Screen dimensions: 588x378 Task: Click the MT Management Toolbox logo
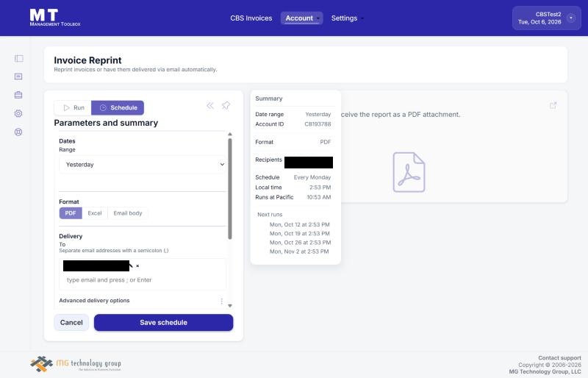coord(54,18)
